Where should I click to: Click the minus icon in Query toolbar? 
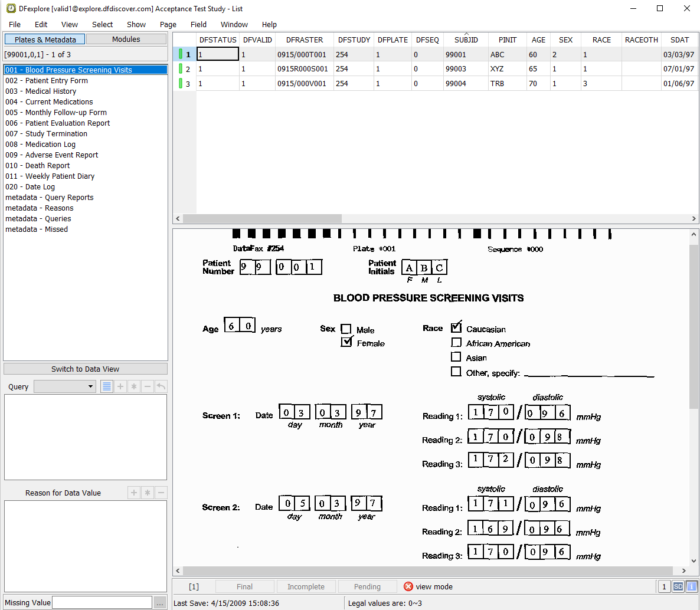point(148,386)
